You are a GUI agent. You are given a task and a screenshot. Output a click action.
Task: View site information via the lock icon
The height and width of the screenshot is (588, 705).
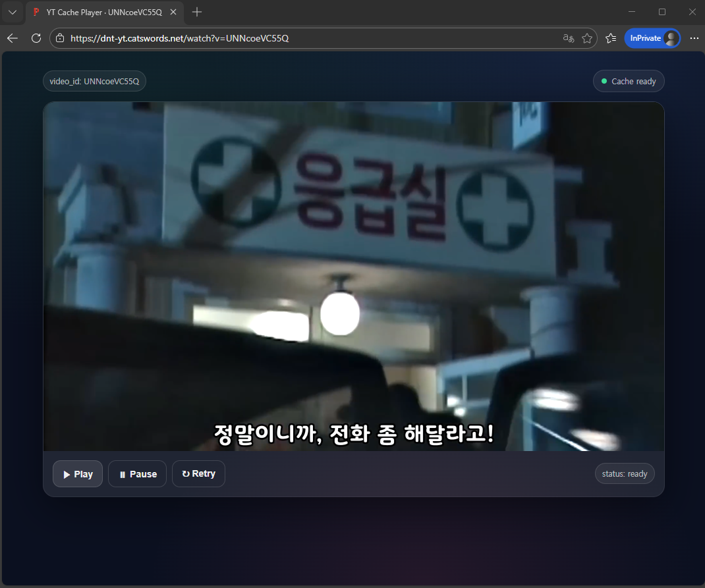tap(60, 38)
